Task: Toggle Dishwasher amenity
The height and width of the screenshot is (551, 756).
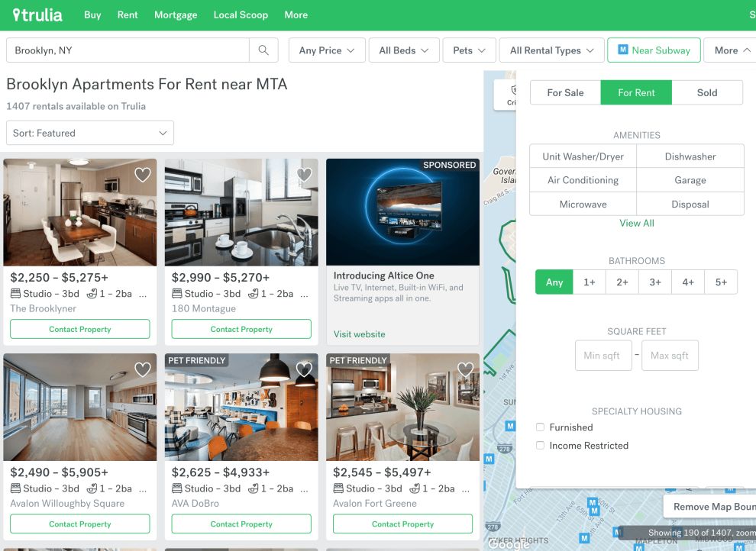Action: [x=690, y=156]
